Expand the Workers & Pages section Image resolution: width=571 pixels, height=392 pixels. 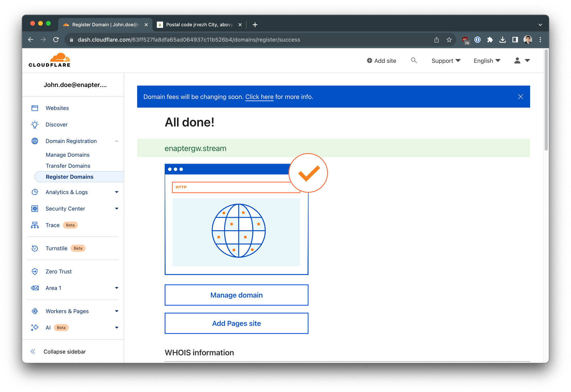click(x=117, y=311)
